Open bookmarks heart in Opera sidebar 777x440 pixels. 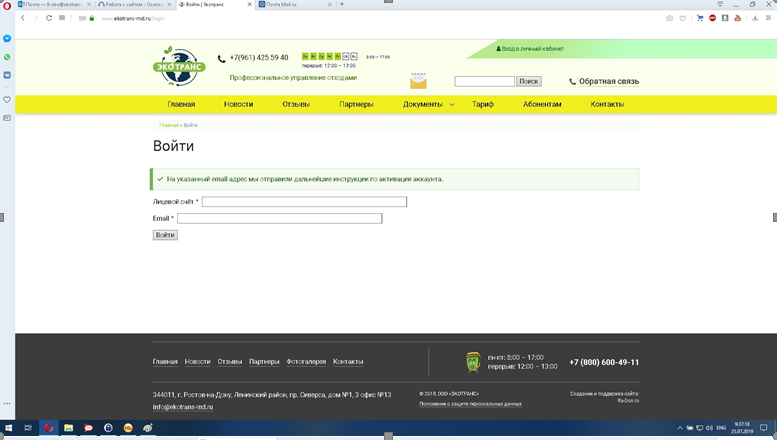click(7, 100)
